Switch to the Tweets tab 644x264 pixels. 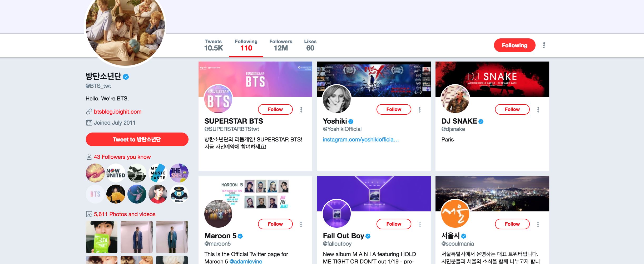coord(213,45)
